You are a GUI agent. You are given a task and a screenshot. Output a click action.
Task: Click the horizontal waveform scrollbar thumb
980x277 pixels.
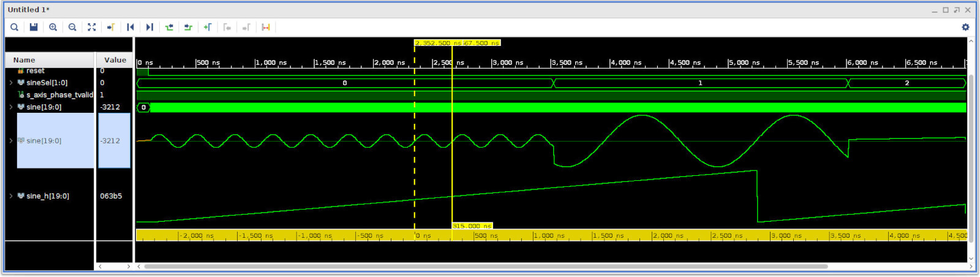pyautogui.click(x=486, y=267)
